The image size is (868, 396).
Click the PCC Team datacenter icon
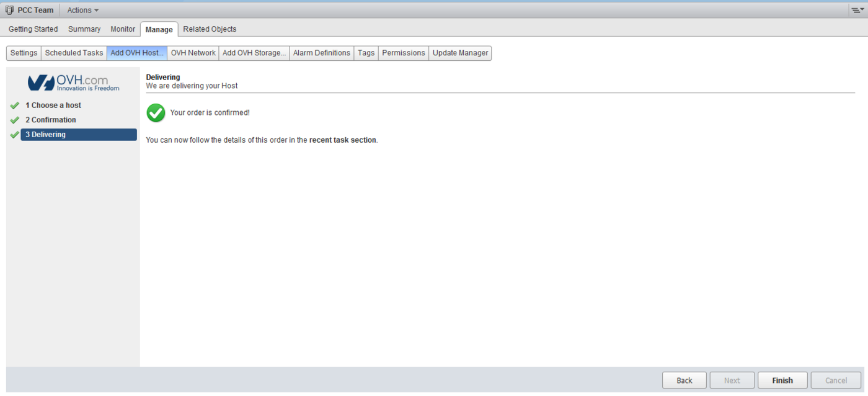[x=9, y=10]
